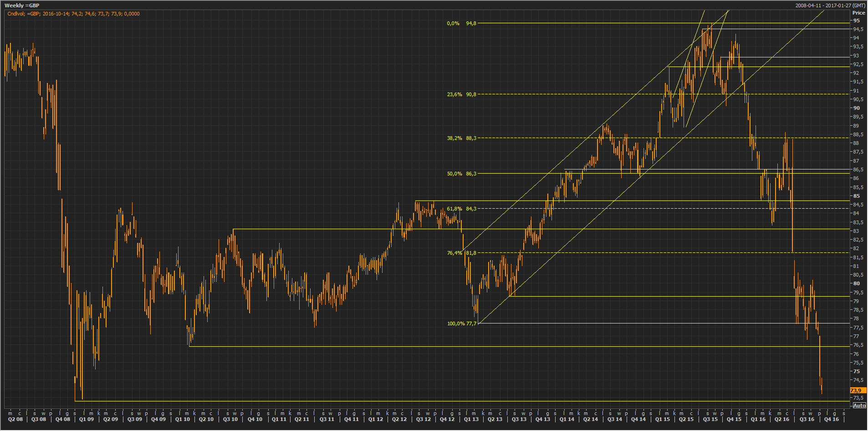Click the 82,5 price axis value
This screenshot has height=431, width=868.
click(x=858, y=240)
